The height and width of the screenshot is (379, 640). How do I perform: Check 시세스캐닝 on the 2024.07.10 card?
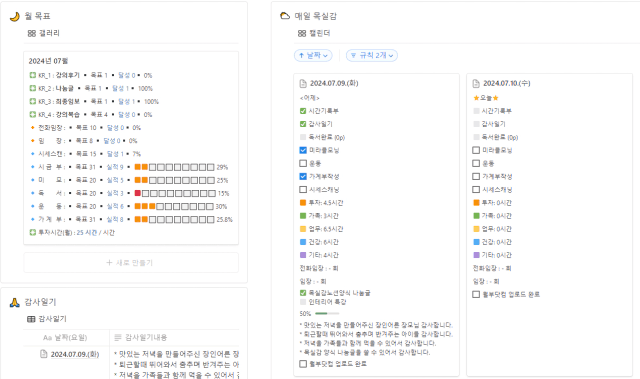pyautogui.click(x=476, y=189)
